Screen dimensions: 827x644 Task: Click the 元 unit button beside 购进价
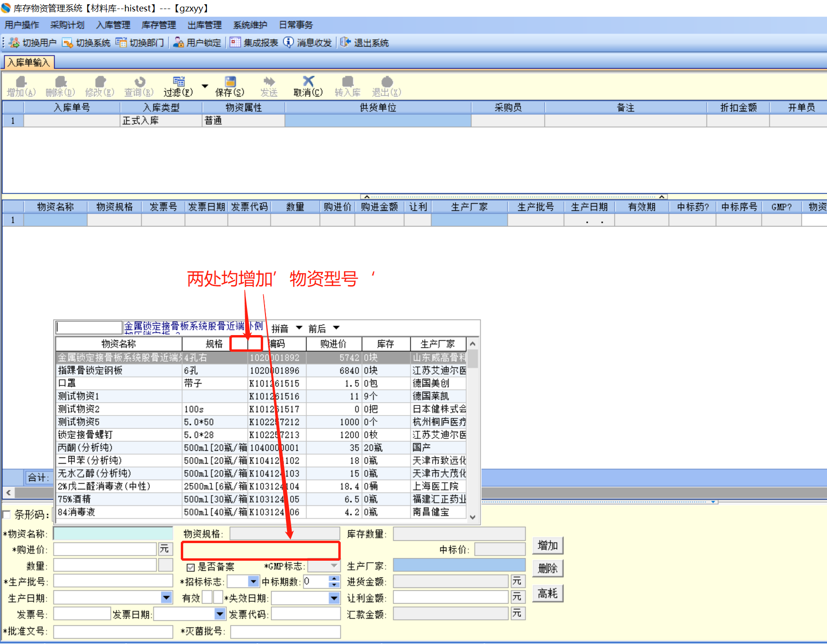(164, 549)
